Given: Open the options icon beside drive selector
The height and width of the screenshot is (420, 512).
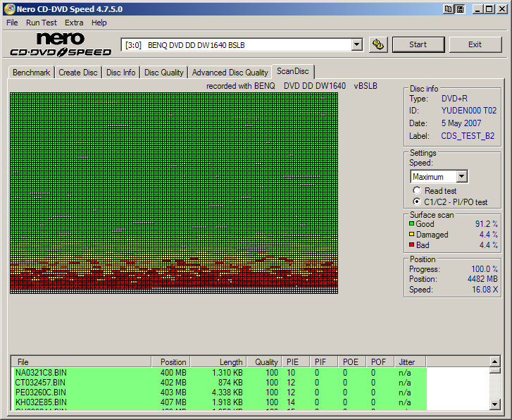Looking at the screenshot, I should [x=378, y=44].
